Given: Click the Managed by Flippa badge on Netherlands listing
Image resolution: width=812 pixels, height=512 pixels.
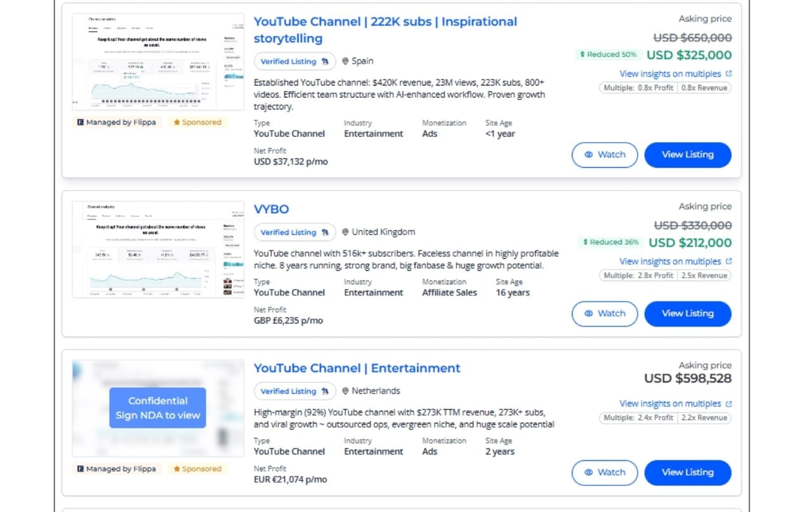Looking at the screenshot, I should [117, 469].
